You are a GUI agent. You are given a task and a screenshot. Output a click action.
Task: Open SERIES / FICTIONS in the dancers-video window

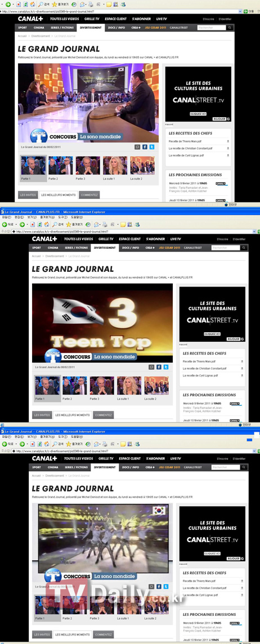[77, 467]
